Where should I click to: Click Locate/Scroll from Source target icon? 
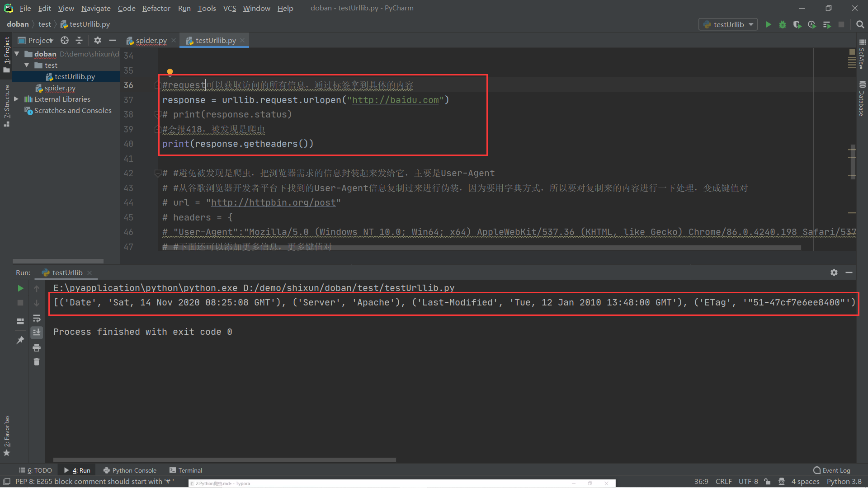[x=65, y=41]
